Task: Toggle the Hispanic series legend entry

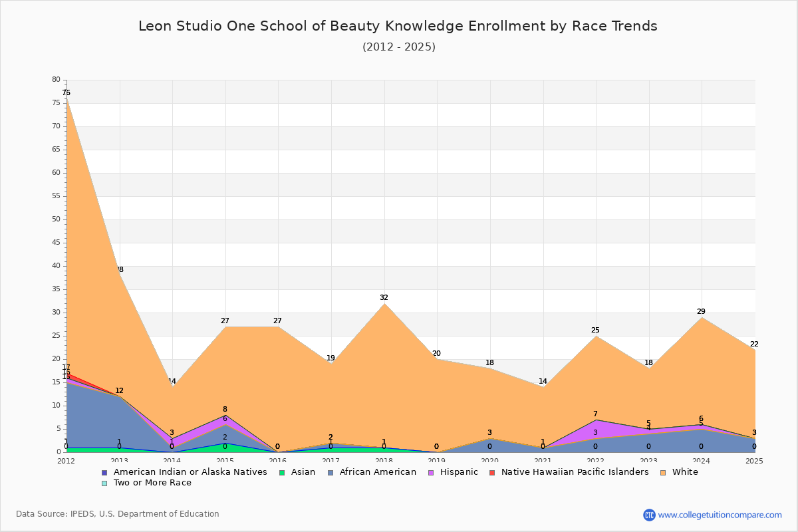Action: [454, 472]
